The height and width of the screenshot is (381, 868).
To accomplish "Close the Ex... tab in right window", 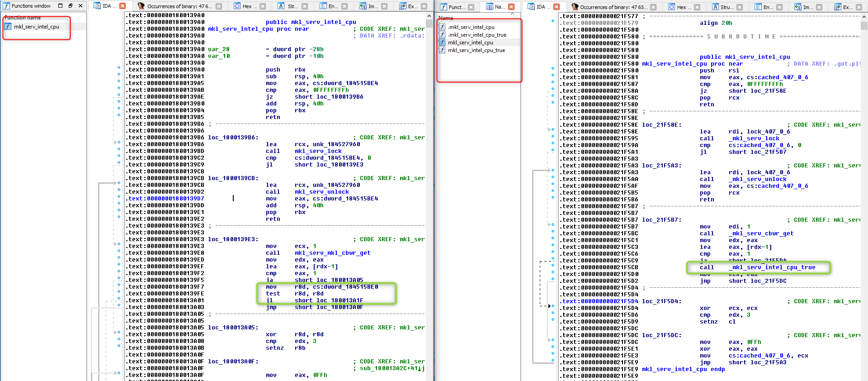I will 859,7.
